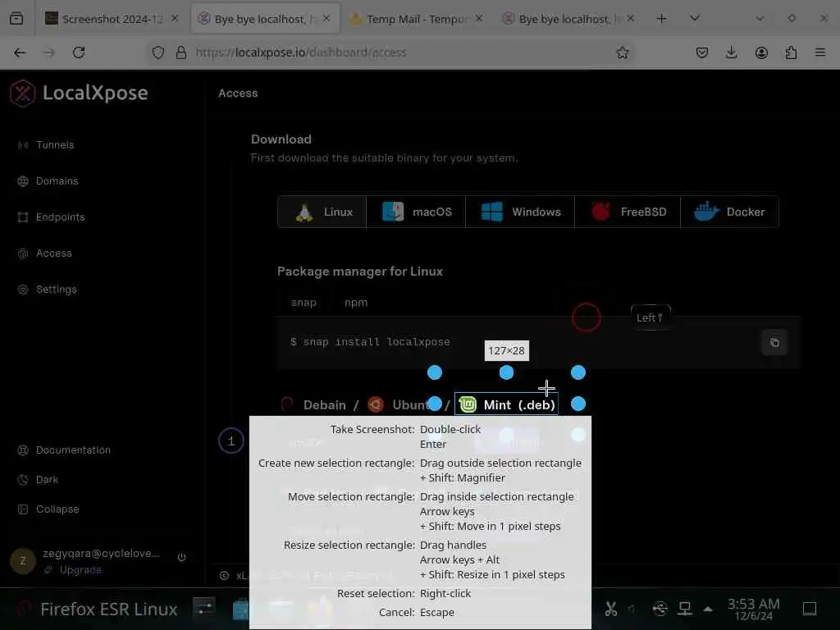Switch to the Screenshot 2024-12 tab
Viewport: 840px width, 630px height.
pyautogui.click(x=112, y=20)
